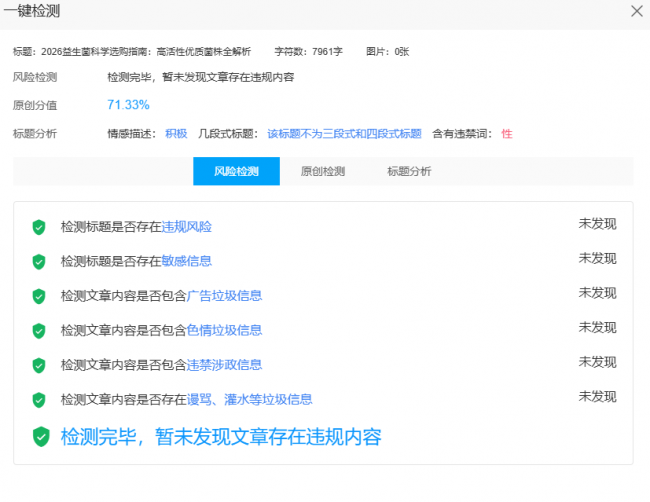Click the green shield beside 违禁涉政信息 row
Image resolution: width=650 pixels, height=502 pixels.
[x=39, y=365]
